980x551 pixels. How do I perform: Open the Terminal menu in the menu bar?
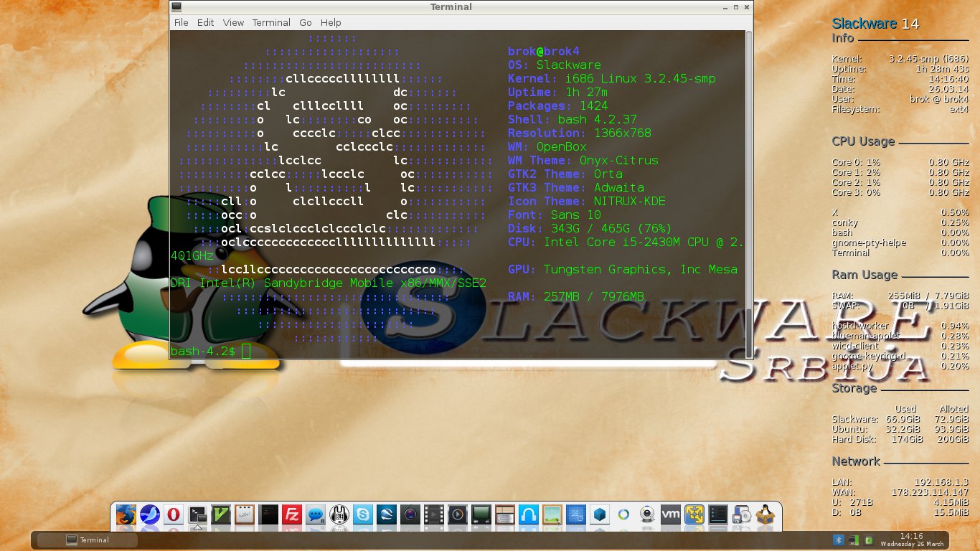tap(271, 22)
